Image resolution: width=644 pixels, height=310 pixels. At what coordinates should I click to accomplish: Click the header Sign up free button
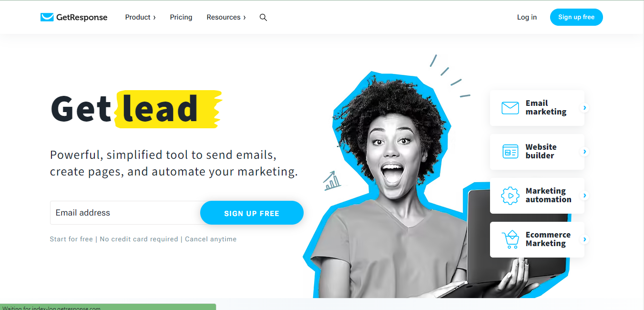coord(576,17)
